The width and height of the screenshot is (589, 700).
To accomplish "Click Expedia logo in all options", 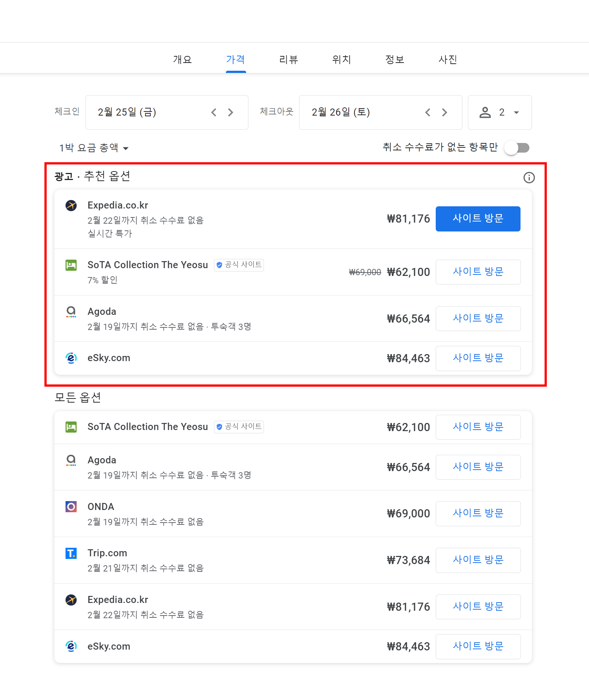I will pyautogui.click(x=71, y=600).
